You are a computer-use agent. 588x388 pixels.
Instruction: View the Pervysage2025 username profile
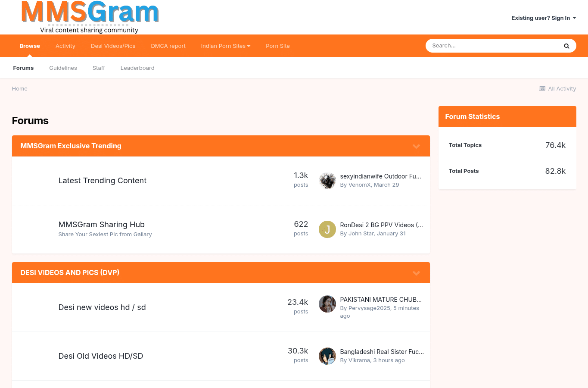pos(369,308)
